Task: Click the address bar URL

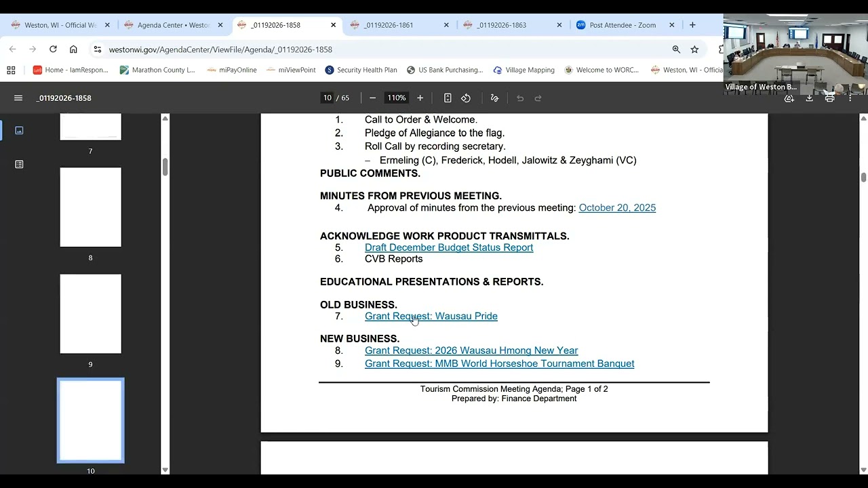Action: click(220, 49)
